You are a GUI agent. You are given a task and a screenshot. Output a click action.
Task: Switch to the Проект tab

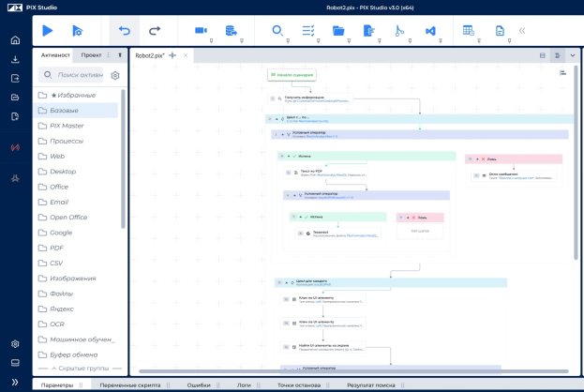point(91,54)
